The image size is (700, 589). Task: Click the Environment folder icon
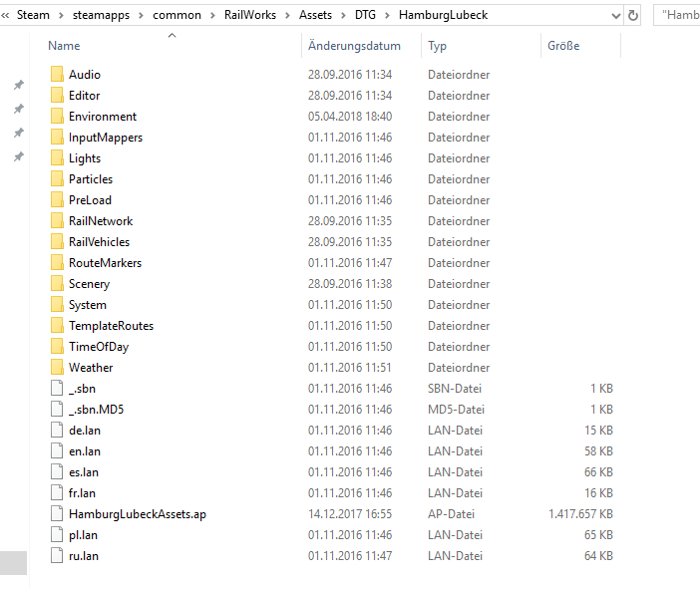57,116
